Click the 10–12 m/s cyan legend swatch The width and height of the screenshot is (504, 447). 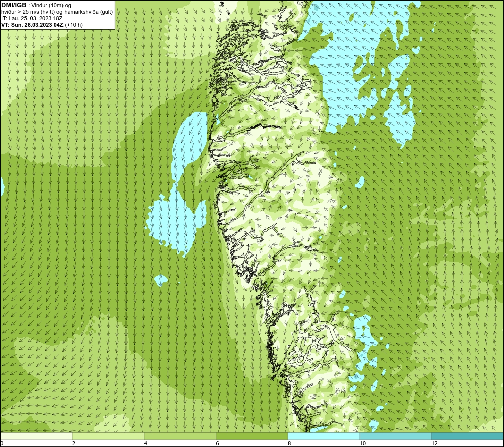click(x=396, y=436)
